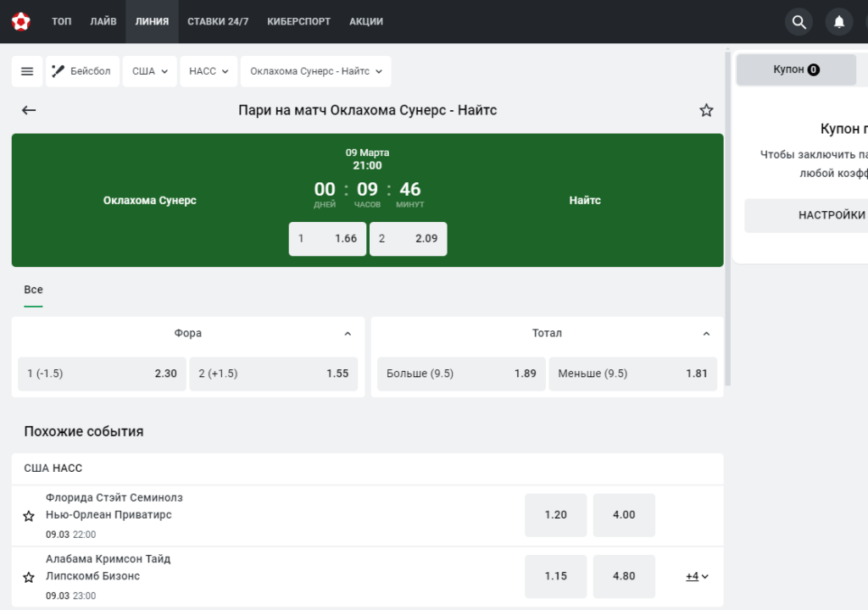Image resolution: width=868 pixels, height=610 pixels.
Task: Select Меньше (9.5) at 1.81
Action: pos(632,374)
